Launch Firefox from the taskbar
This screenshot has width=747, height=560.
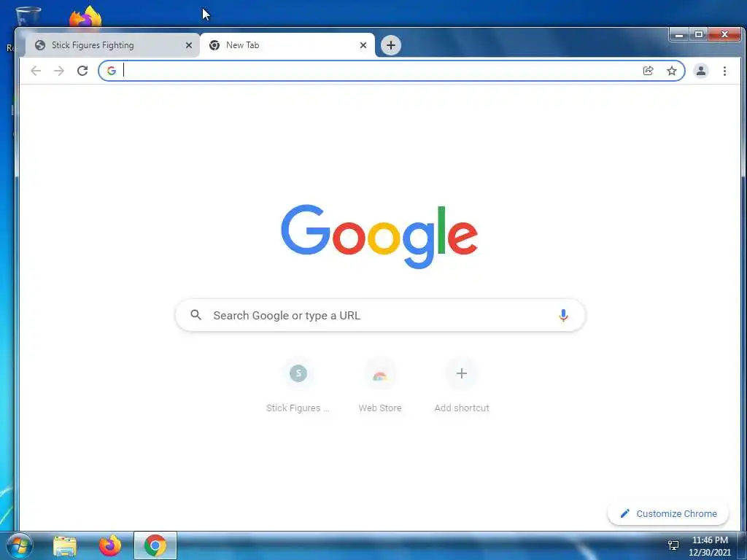(x=110, y=545)
